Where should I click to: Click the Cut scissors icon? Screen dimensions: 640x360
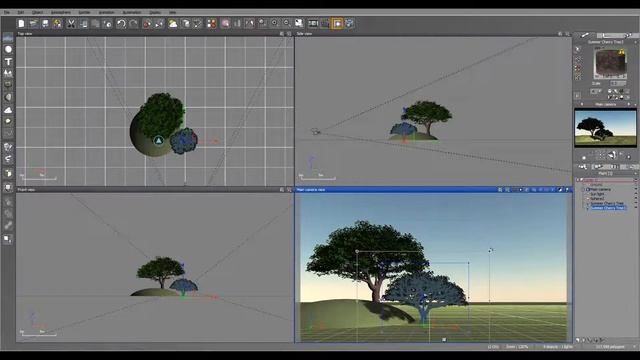(x=71, y=24)
